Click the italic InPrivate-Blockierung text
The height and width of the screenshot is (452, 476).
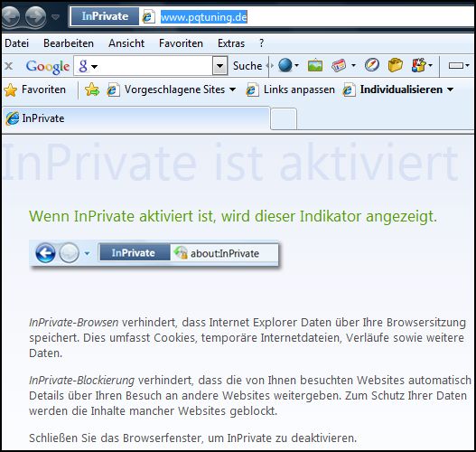(x=81, y=380)
